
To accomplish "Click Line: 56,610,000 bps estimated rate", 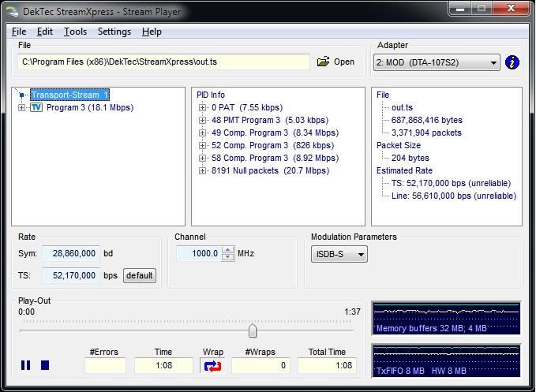I will [454, 196].
